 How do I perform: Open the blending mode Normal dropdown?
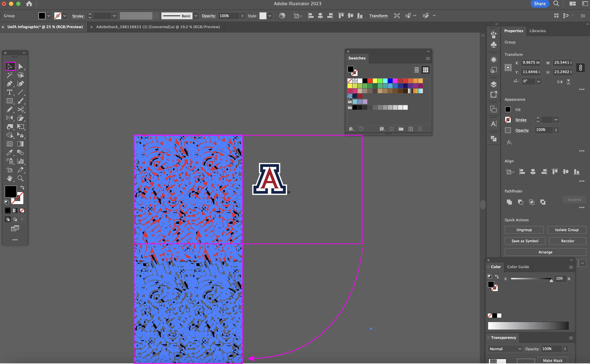(505, 349)
